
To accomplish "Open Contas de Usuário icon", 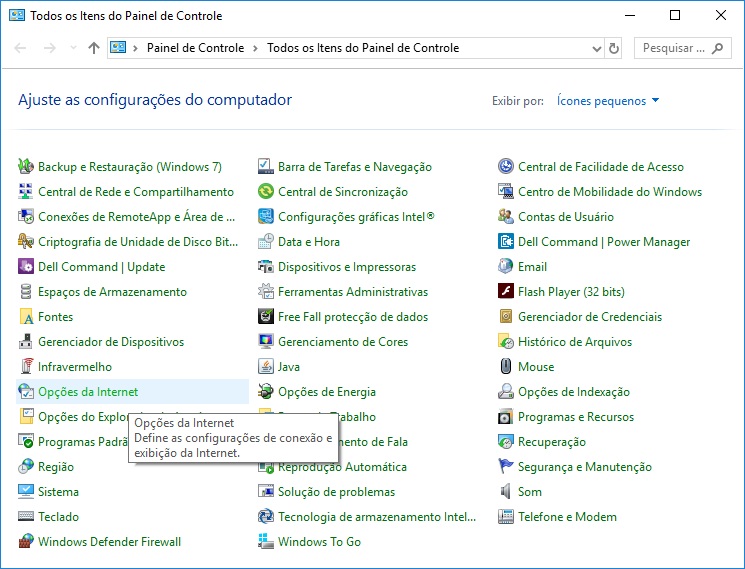I will click(x=506, y=217).
